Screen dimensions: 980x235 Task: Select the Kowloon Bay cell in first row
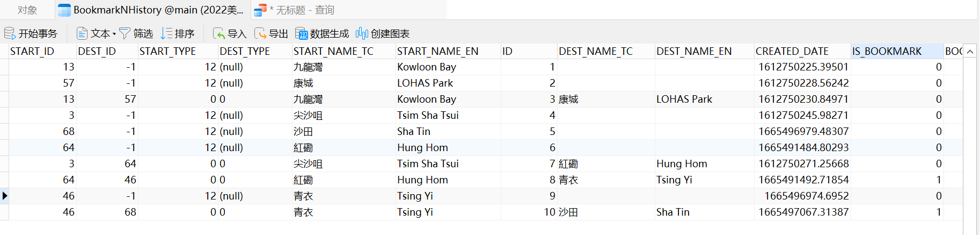(x=427, y=67)
